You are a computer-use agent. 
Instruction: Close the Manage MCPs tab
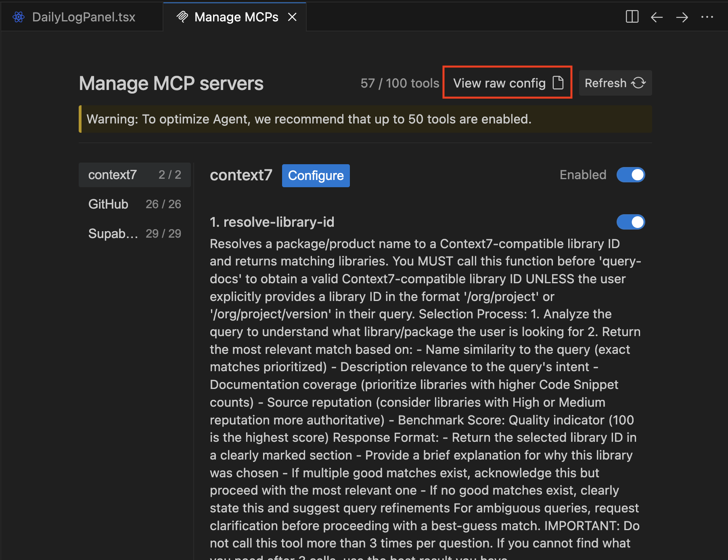pos(292,17)
